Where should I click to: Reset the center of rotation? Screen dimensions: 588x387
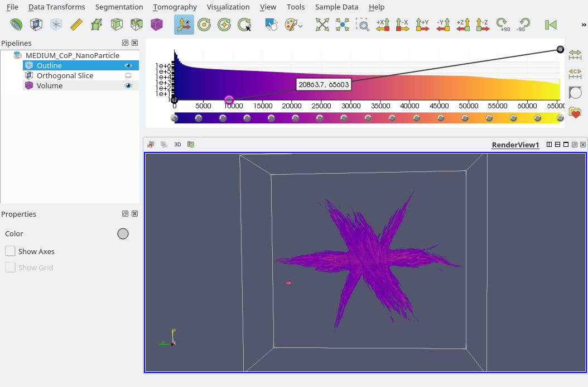[224, 25]
